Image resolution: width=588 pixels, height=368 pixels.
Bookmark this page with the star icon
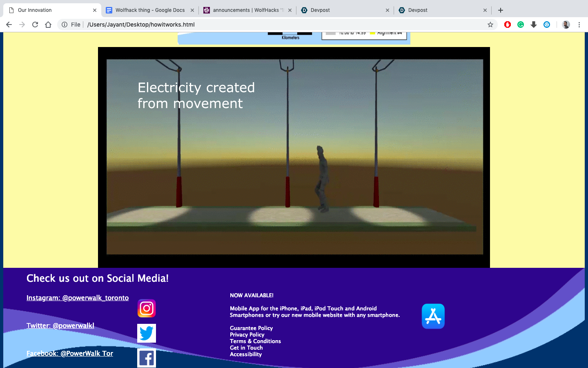pos(490,25)
